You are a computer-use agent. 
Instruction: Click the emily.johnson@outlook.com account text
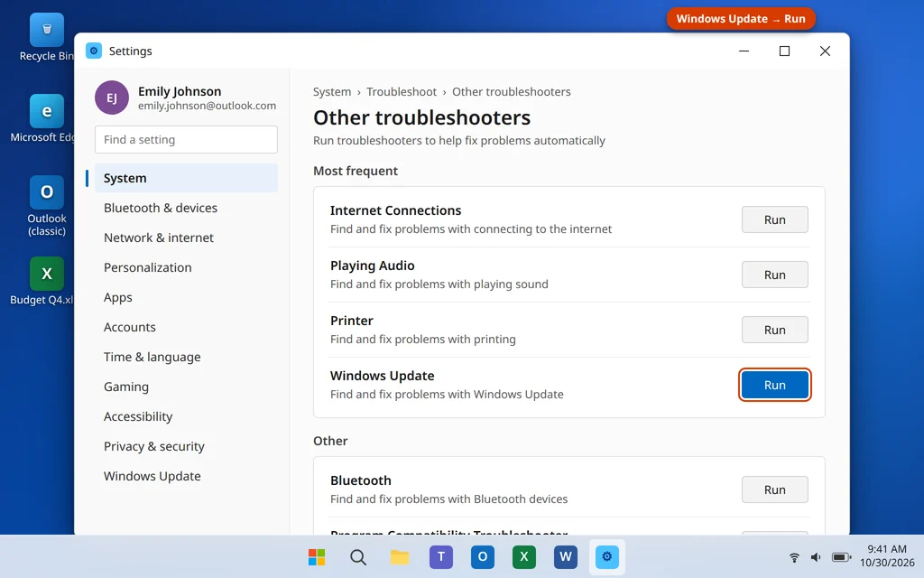[207, 106]
